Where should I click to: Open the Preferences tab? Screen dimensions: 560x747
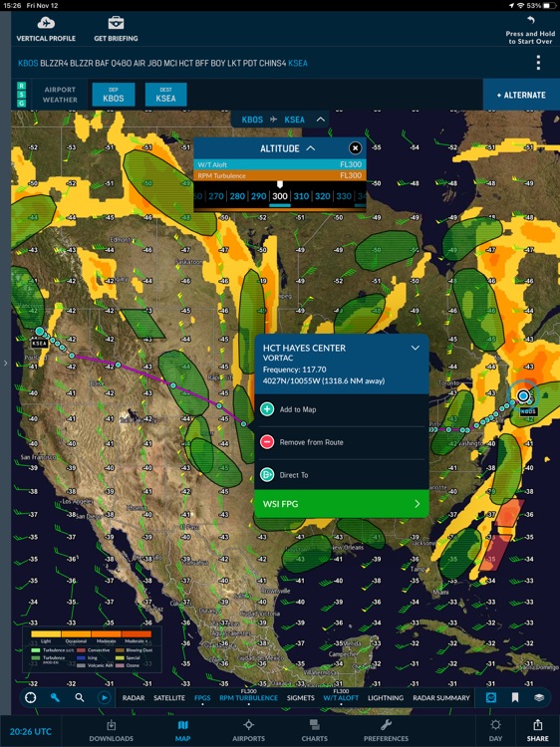tap(386, 730)
